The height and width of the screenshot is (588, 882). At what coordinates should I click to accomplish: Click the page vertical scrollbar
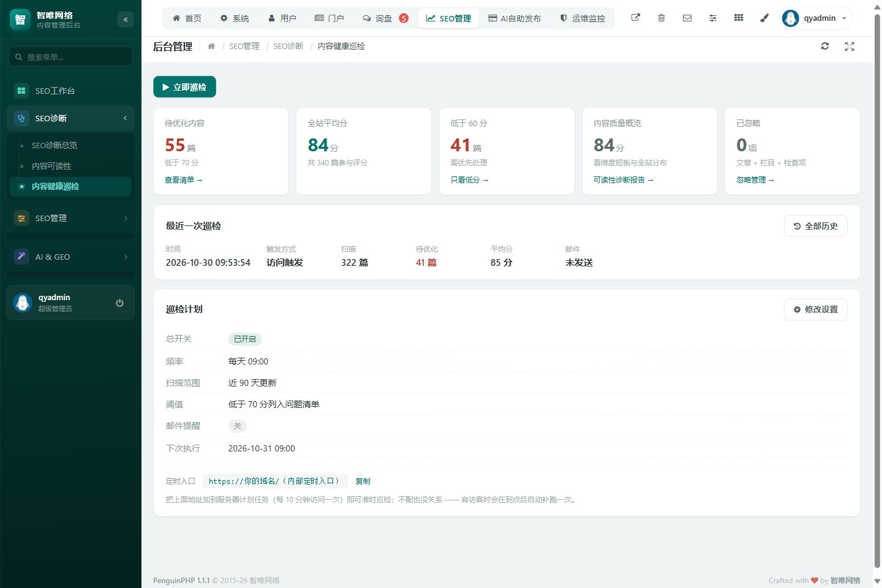coord(877,291)
